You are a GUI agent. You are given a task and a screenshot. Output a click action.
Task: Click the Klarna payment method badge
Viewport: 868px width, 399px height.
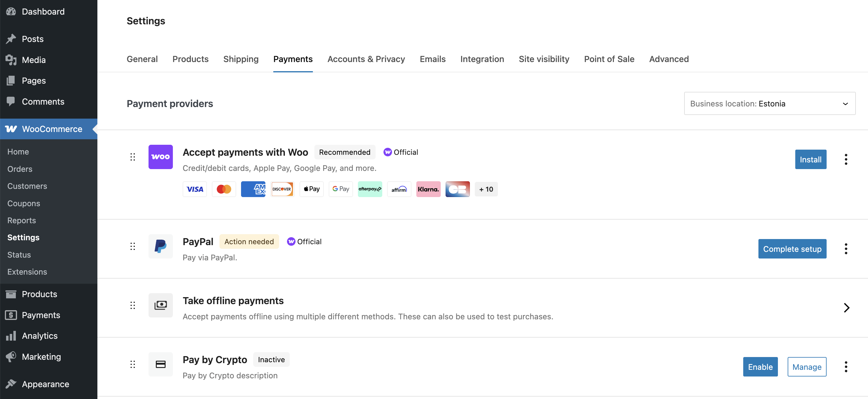[x=428, y=189]
